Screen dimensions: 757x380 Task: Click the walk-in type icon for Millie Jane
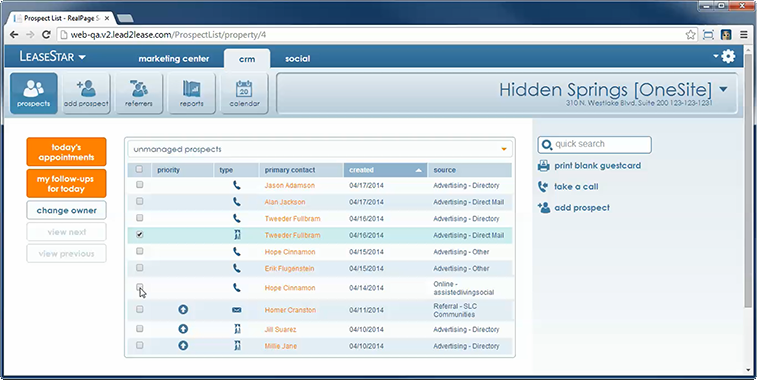click(237, 346)
